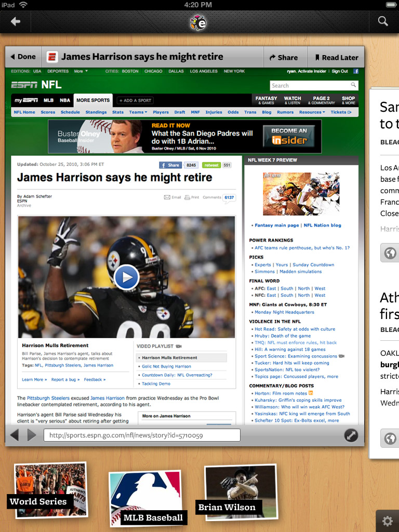Expand the Resources menu
The width and height of the screenshot is (399, 532).
[312, 112]
